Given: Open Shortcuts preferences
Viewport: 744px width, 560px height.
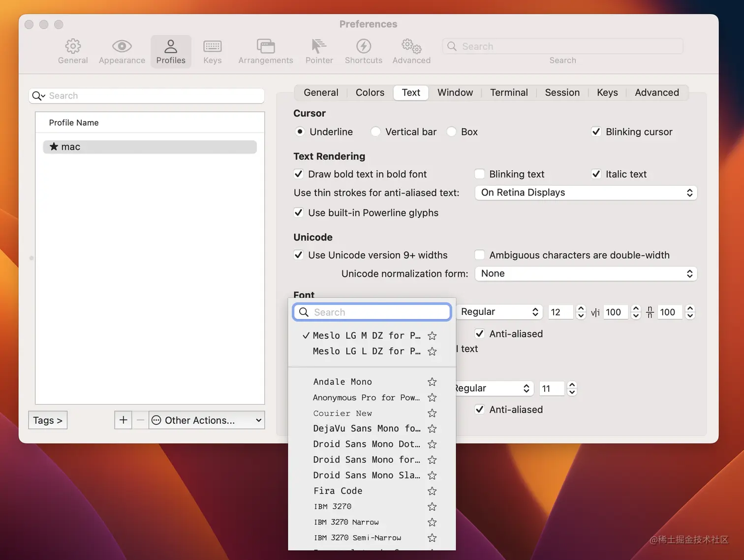Looking at the screenshot, I should [364, 51].
